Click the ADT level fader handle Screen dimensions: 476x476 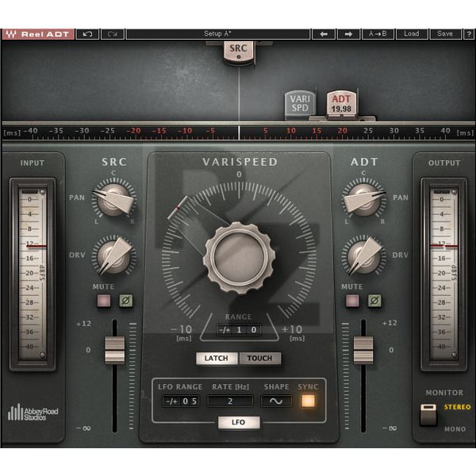tap(363, 350)
